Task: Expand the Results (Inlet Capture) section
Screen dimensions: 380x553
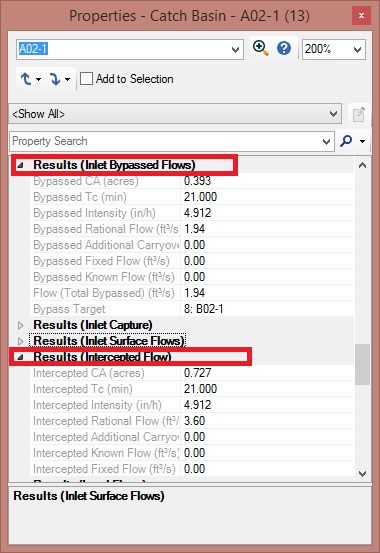Action: [20, 325]
